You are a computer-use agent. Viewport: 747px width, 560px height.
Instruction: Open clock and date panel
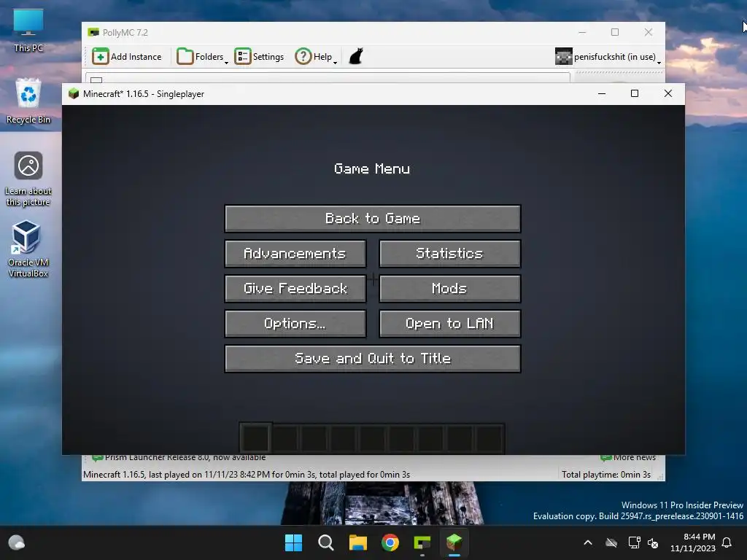tap(693, 542)
